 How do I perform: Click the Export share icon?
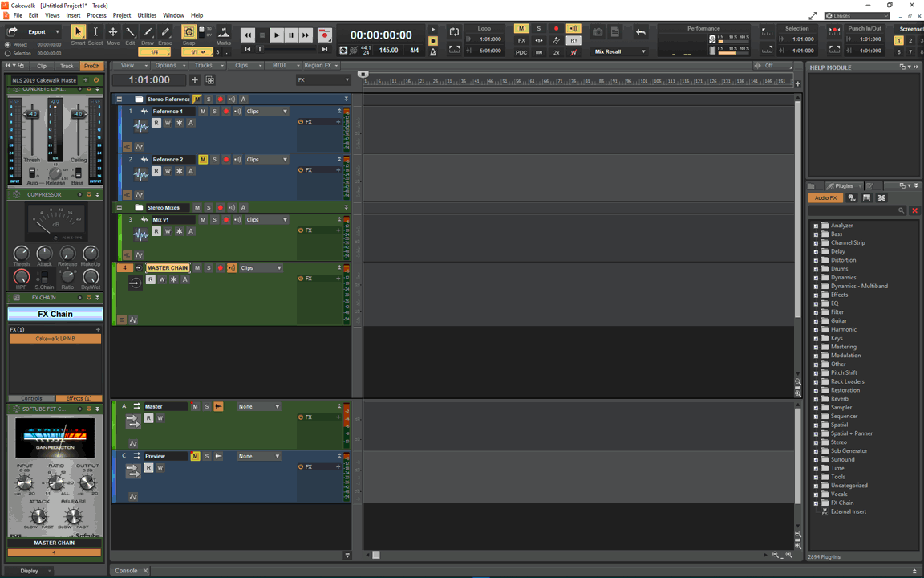[12, 31]
